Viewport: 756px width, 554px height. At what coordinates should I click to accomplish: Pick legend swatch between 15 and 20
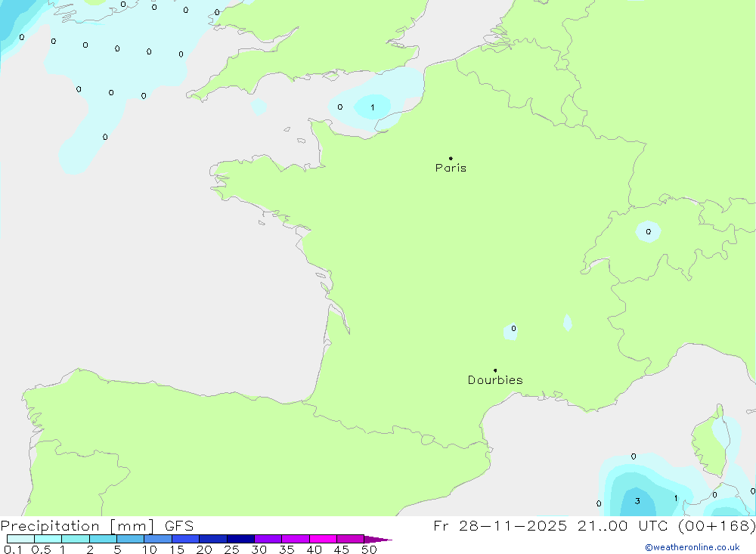186,539
